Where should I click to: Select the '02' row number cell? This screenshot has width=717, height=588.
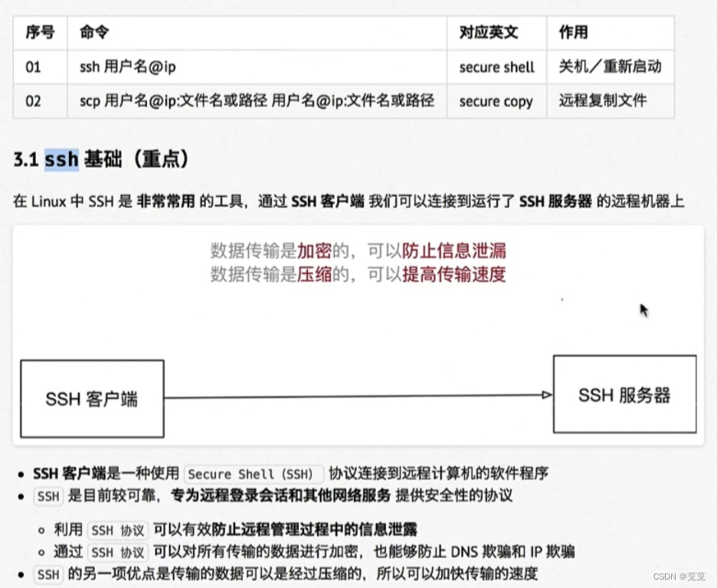pos(41,101)
